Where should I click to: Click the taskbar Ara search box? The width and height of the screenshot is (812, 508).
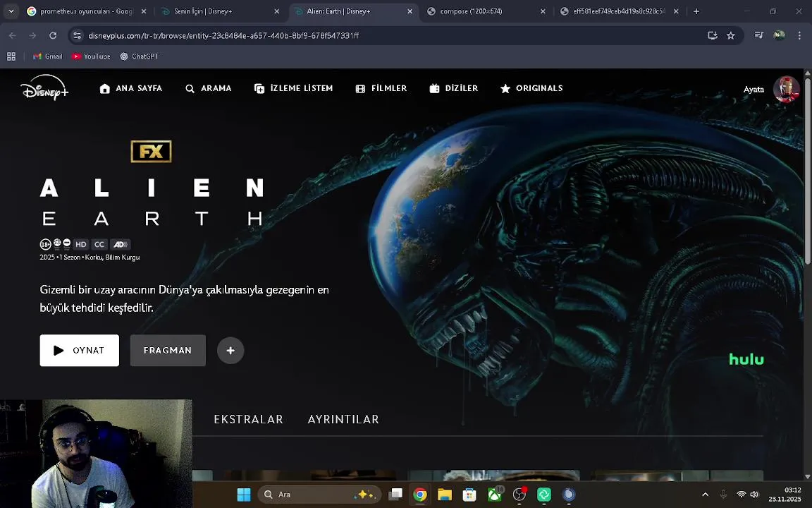point(319,495)
